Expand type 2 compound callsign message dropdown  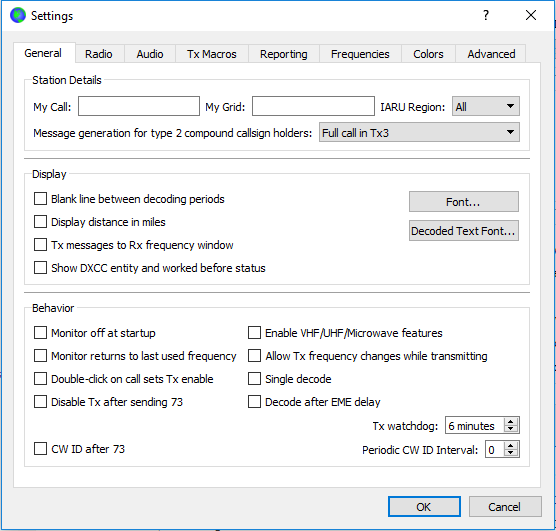pyautogui.click(x=419, y=133)
